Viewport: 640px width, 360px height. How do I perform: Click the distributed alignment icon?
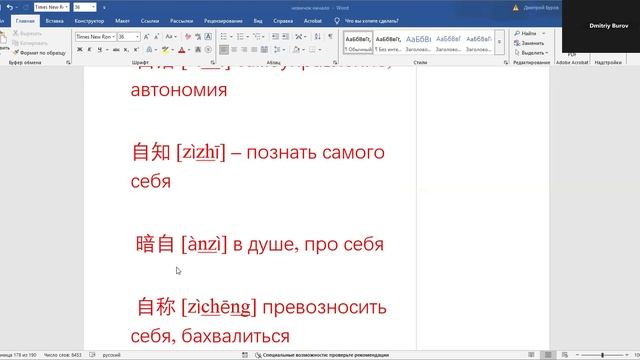(264, 49)
